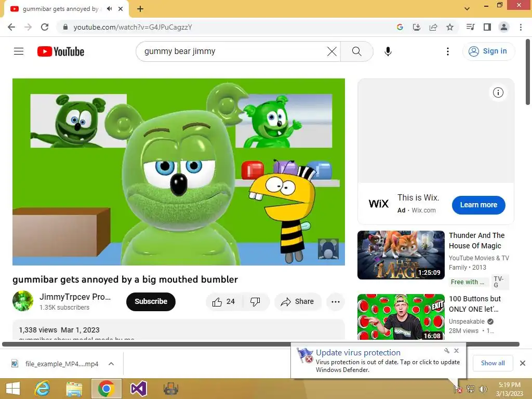Open JimmyTrpcev channel avatar
This screenshot has width=532, height=399.
click(23, 301)
